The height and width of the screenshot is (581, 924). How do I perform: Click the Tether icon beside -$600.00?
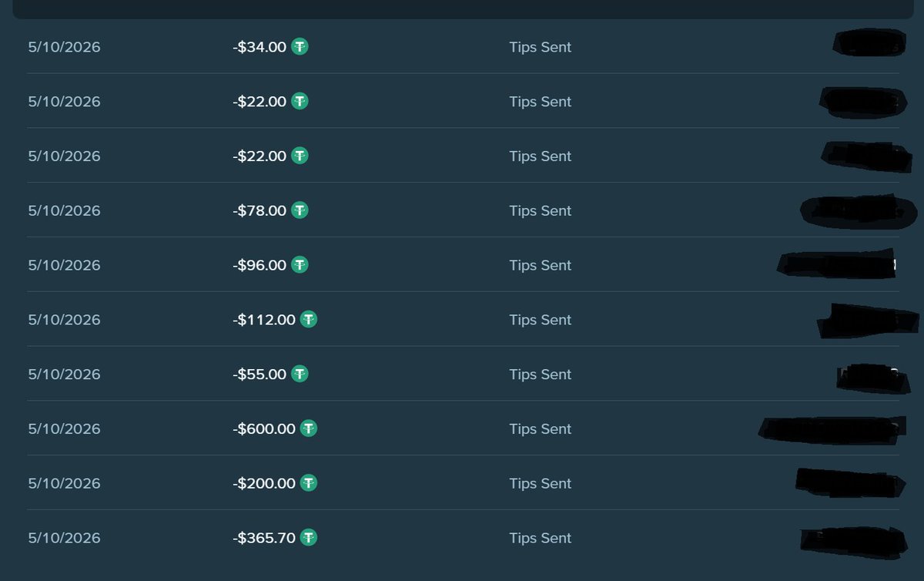coord(309,428)
